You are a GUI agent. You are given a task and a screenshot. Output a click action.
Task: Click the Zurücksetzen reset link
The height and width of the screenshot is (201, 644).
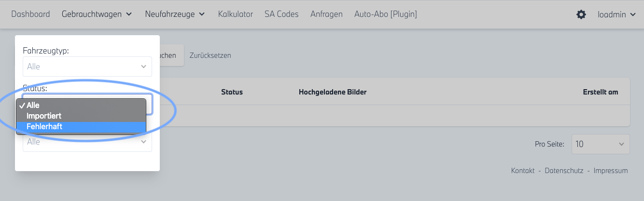coord(210,55)
